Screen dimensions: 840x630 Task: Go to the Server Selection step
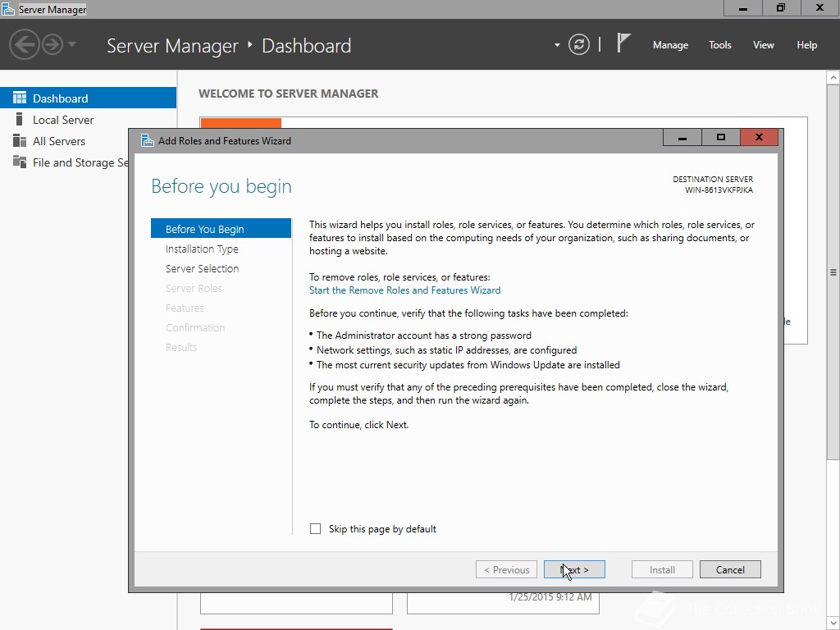click(202, 268)
